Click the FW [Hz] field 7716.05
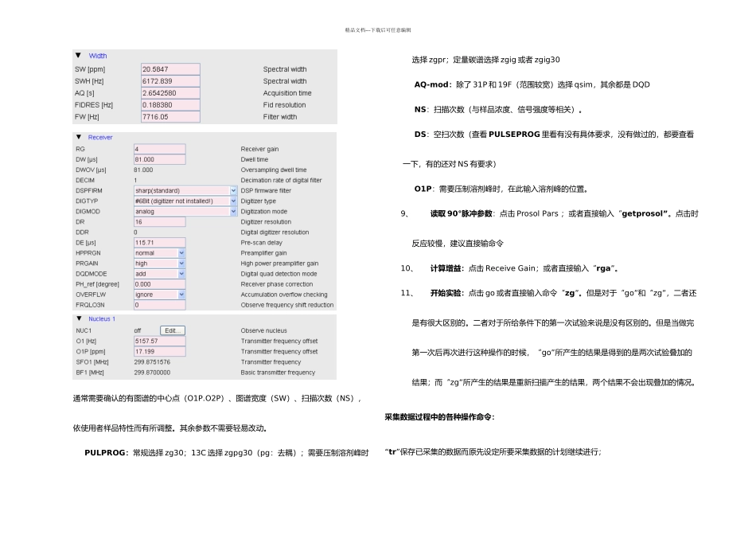756x535 pixels. [170, 117]
